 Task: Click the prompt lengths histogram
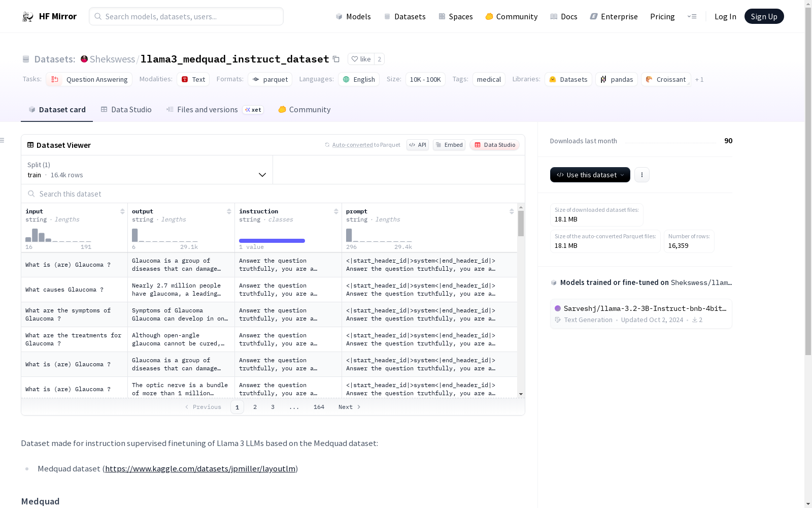[x=379, y=235]
